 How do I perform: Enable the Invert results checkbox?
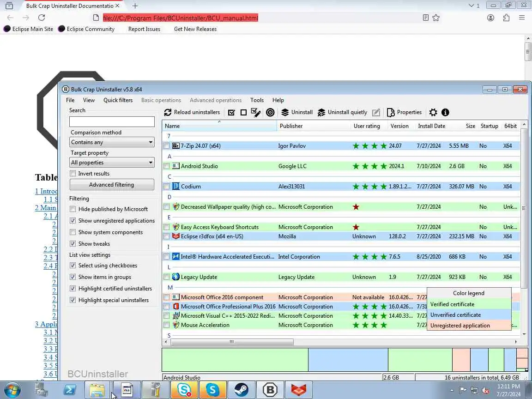point(73,173)
